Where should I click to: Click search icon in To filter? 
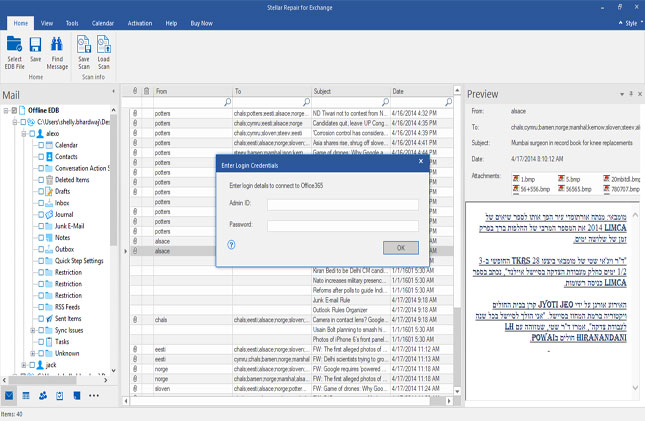306,102
